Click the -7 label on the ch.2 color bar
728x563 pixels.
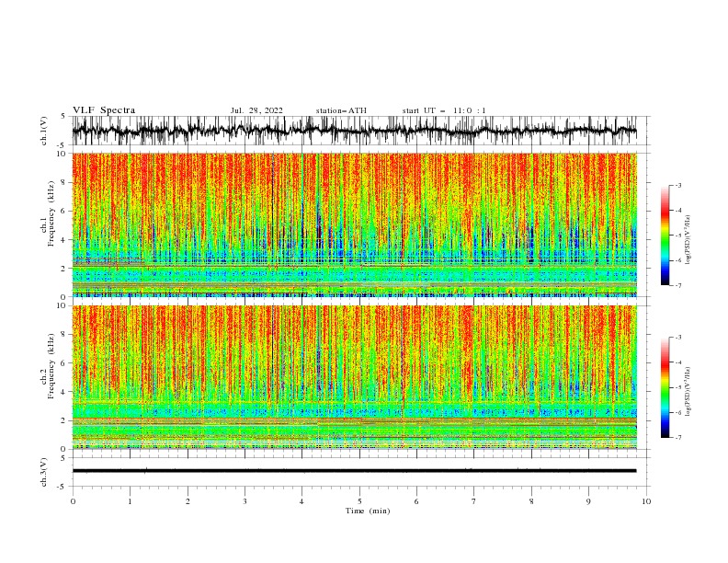tap(678, 438)
